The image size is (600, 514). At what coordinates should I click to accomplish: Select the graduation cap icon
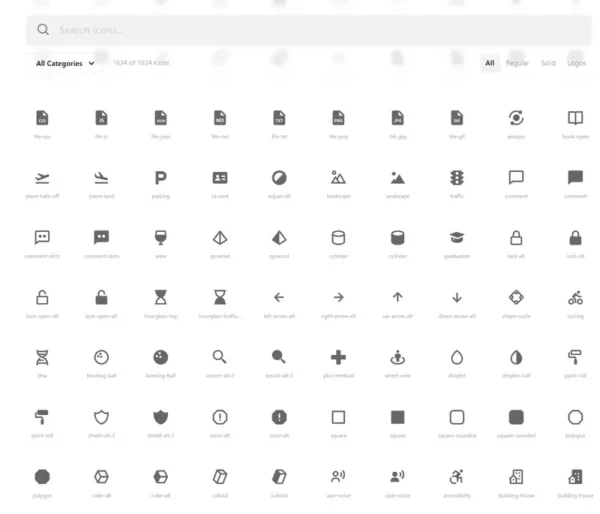[457, 238]
